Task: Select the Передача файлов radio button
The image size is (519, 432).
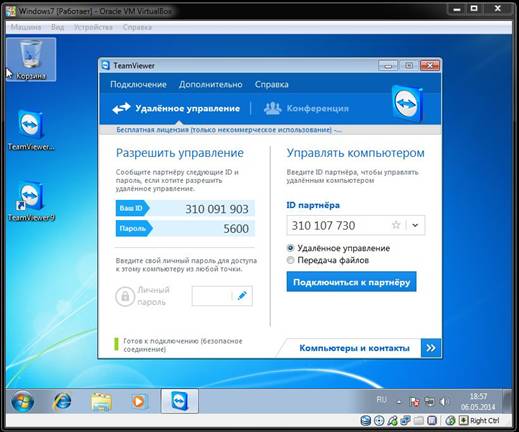Action: [x=290, y=260]
